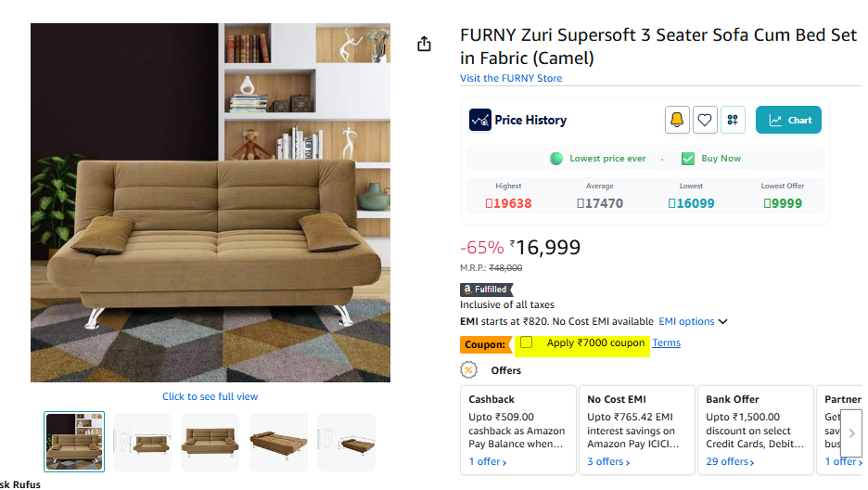Click the Amazon Fulfilled badge

[487, 289]
